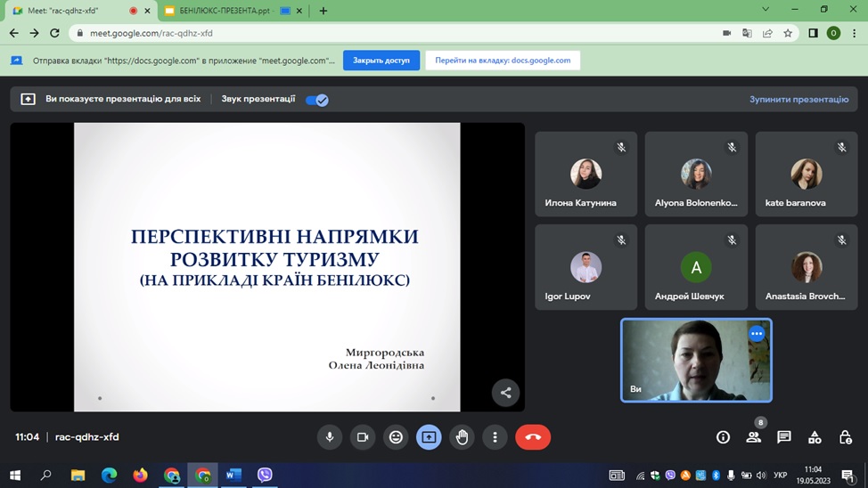Open File Explorer from taskbar
Screen dimensions: 868x488
coord(78,476)
